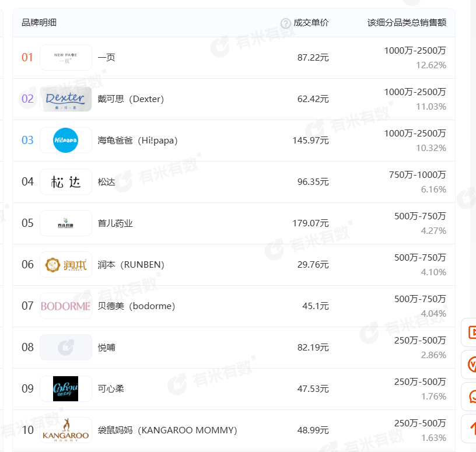Open the 一页 New Page brand logo
Screen dimensions: 476x452
66,57
